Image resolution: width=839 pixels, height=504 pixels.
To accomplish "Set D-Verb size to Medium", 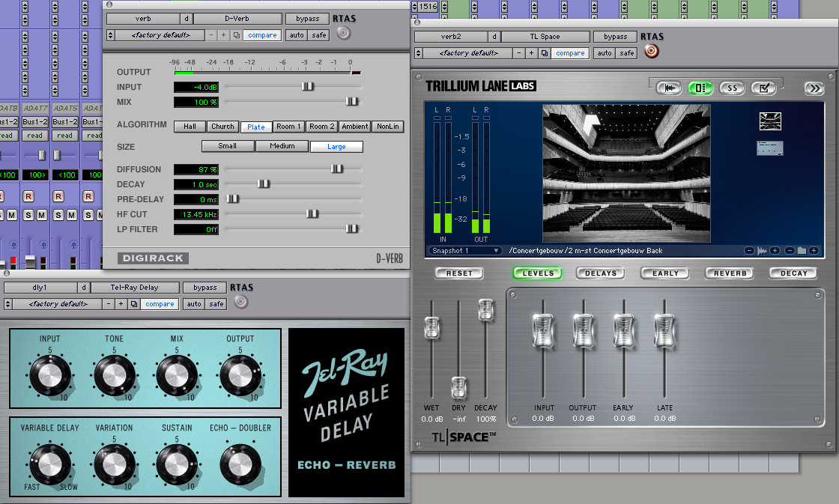I will (x=282, y=146).
